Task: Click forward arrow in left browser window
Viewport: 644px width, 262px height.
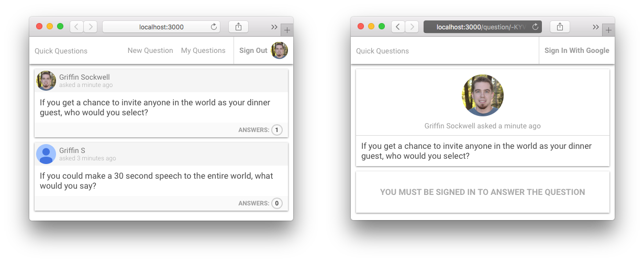Action: tap(91, 27)
